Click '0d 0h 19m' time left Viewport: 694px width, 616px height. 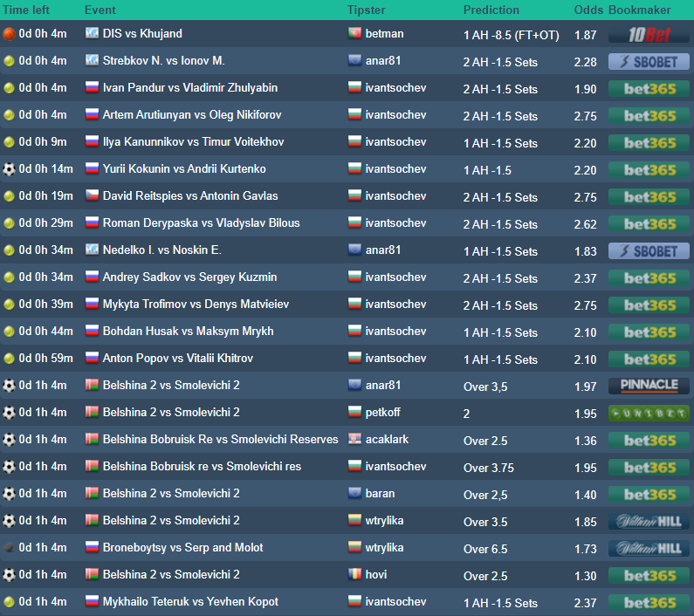45,195
